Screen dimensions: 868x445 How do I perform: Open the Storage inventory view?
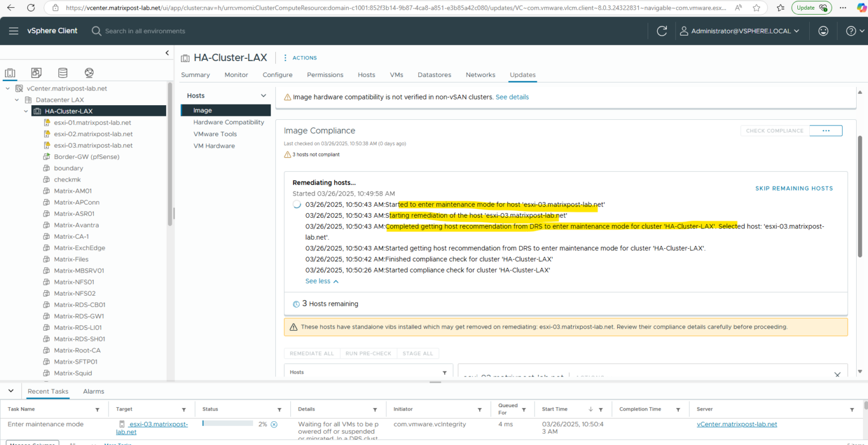62,72
